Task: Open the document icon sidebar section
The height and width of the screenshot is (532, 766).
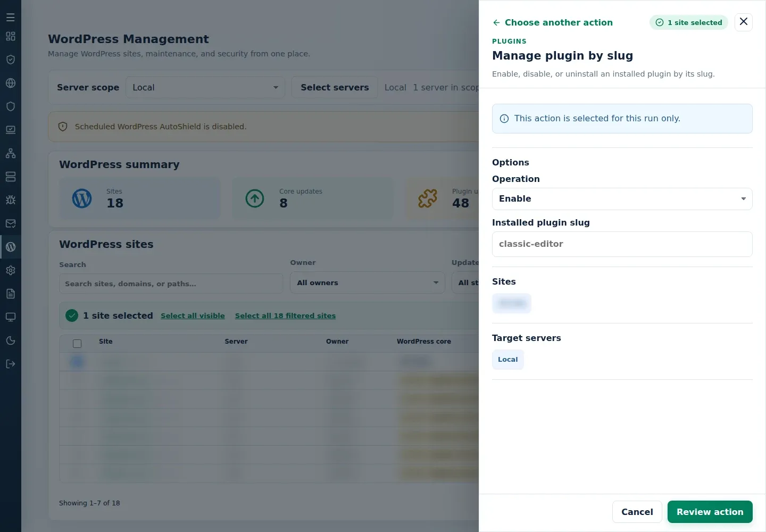Action: click(x=11, y=294)
